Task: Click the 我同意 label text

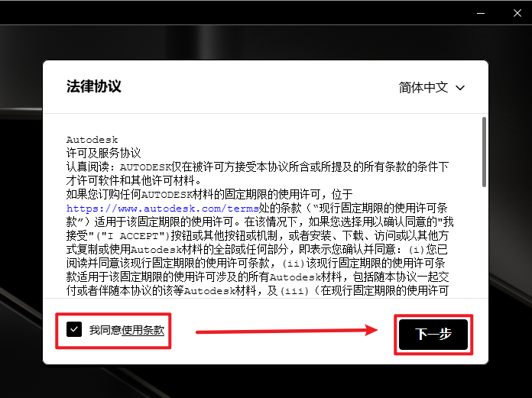Action: [x=105, y=330]
